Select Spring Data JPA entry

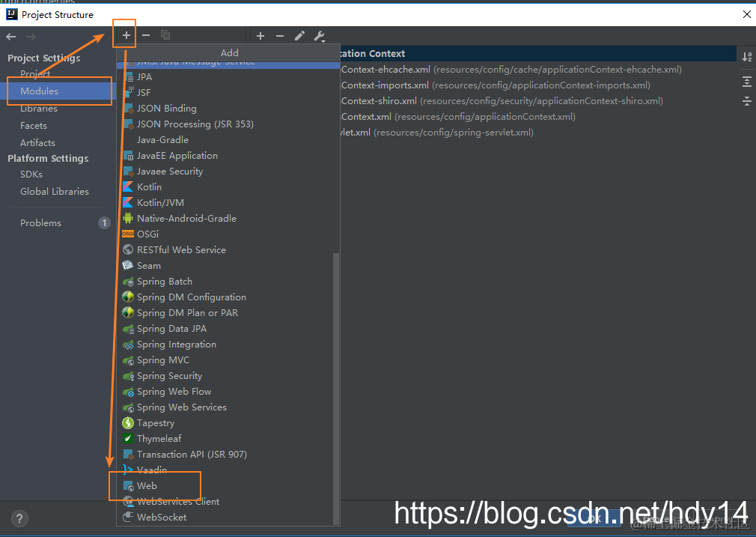225,329
